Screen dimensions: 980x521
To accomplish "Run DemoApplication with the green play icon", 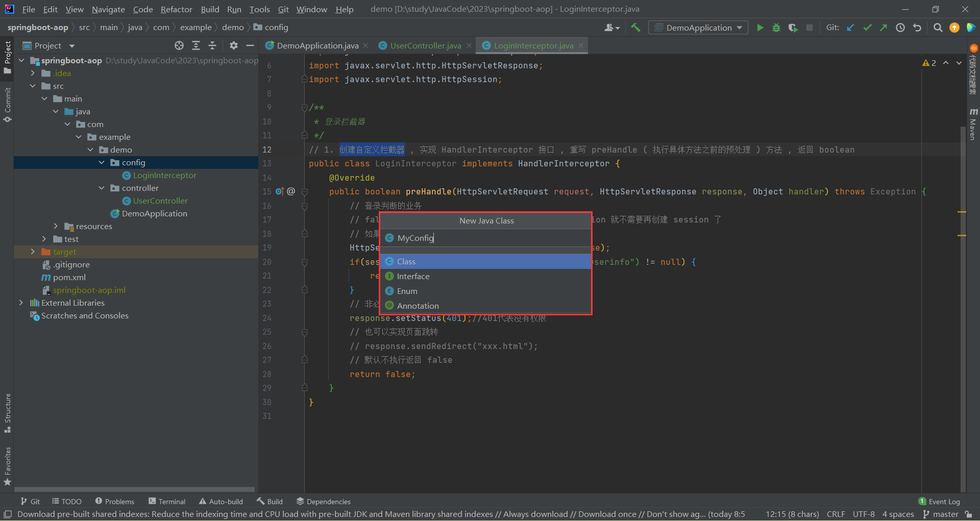I will point(760,28).
